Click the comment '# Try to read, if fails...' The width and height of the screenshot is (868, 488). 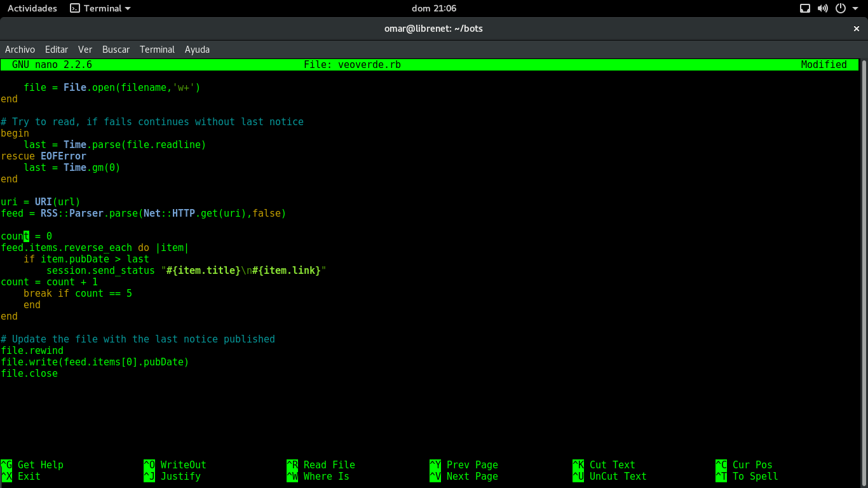pyautogui.click(x=153, y=122)
